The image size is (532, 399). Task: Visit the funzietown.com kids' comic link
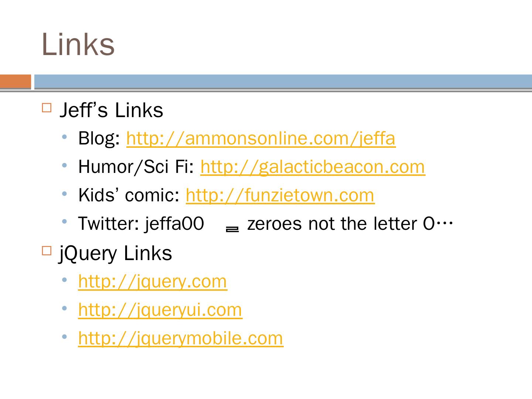(x=280, y=195)
